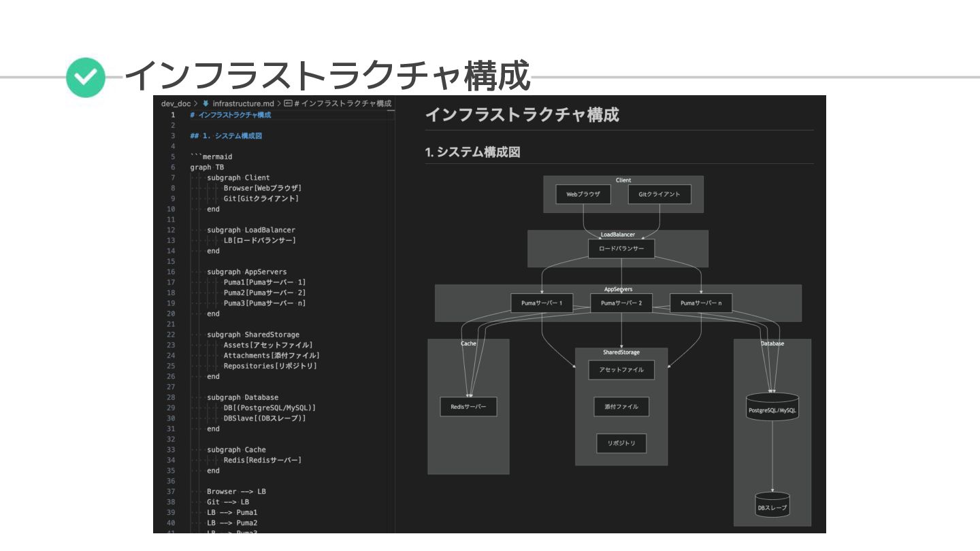Select the ロードバランサー diagram node
This screenshot has height=551, width=980.
point(621,249)
